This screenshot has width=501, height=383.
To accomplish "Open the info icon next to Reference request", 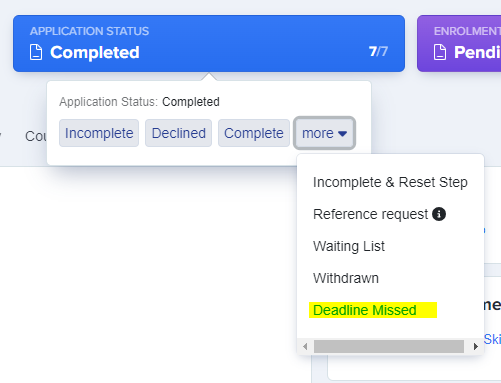I will (x=439, y=214).
